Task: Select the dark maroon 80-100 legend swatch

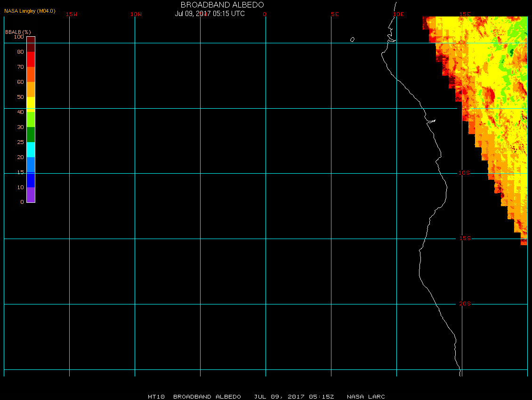Action: pos(31,44)
